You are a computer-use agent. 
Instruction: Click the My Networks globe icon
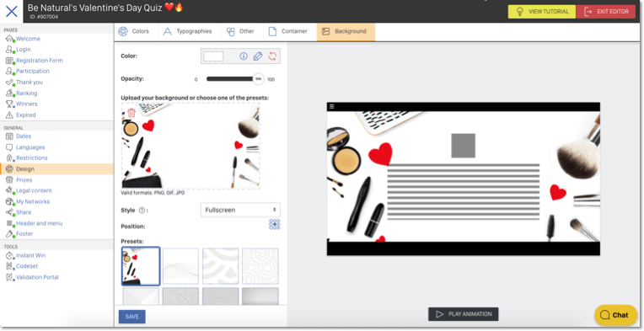(9, 201)
